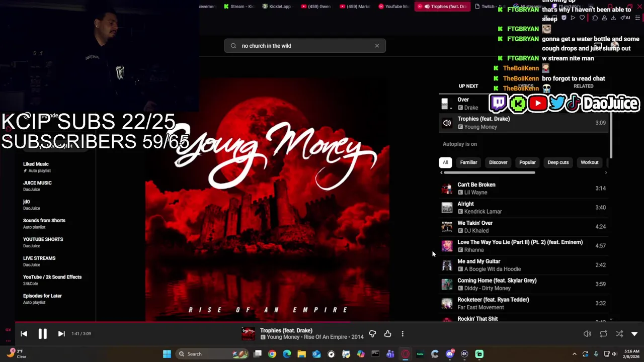
Task: Switch to the YouTube Music browser tab
Action: 394,7
